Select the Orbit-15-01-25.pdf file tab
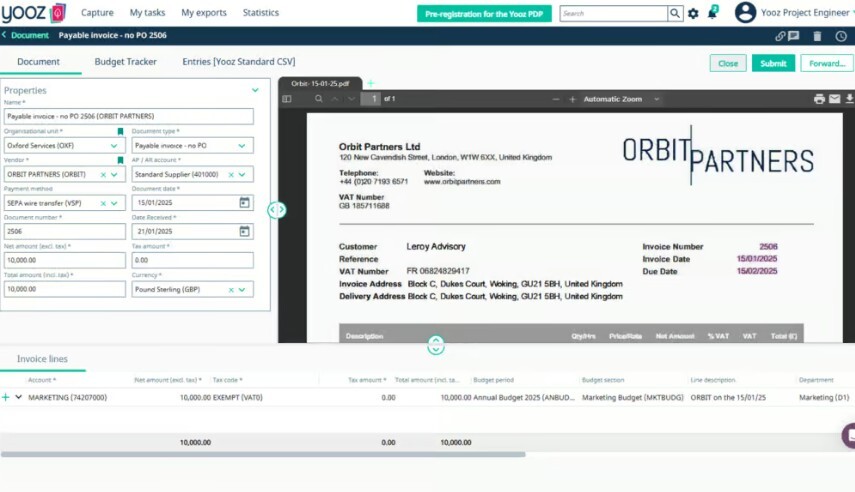The height and width of the screenshot is (492, 855). point(320,83)
